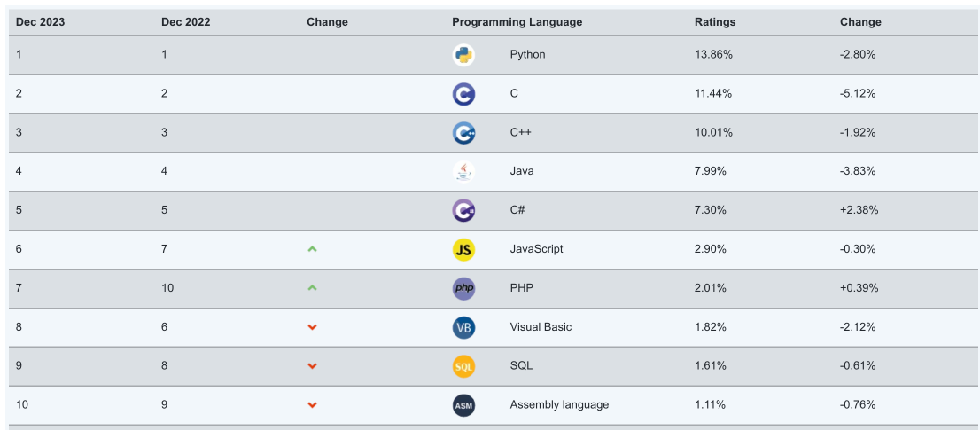Click the Assembly language name text

[559, 405]
